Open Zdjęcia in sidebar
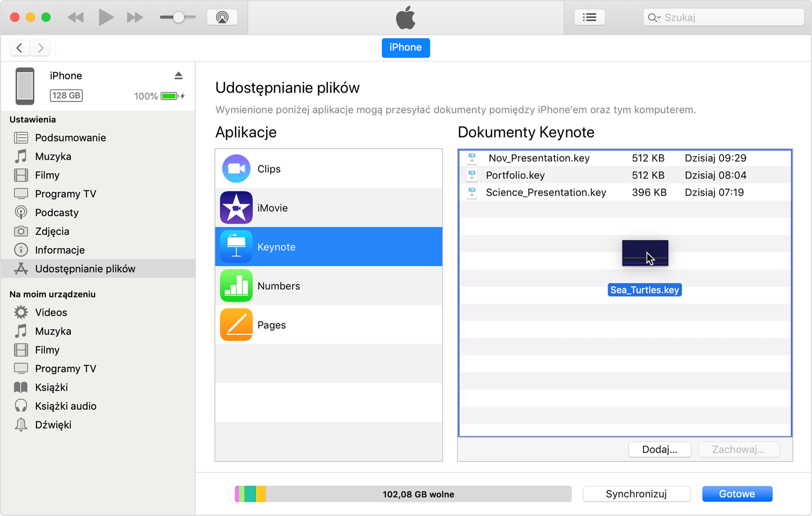Viewport: 812px width, 516px height. point(98,231)
